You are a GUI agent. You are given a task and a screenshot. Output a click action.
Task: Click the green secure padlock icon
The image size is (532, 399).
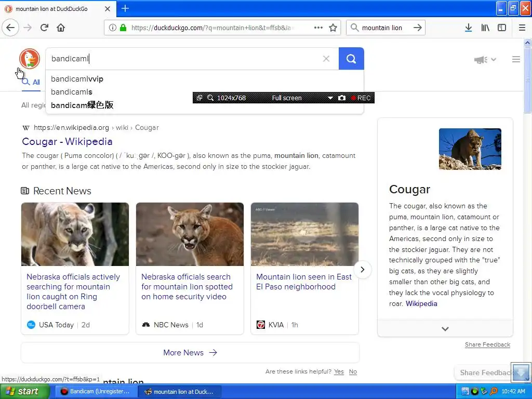click(123, 28)
